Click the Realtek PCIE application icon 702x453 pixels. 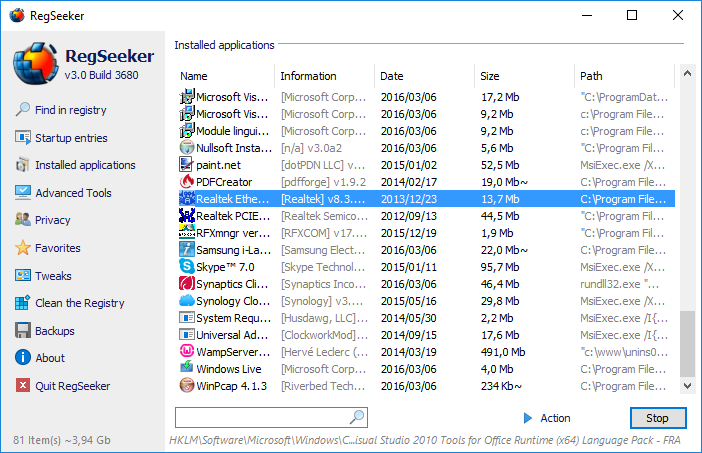click(x=186, y=216)
